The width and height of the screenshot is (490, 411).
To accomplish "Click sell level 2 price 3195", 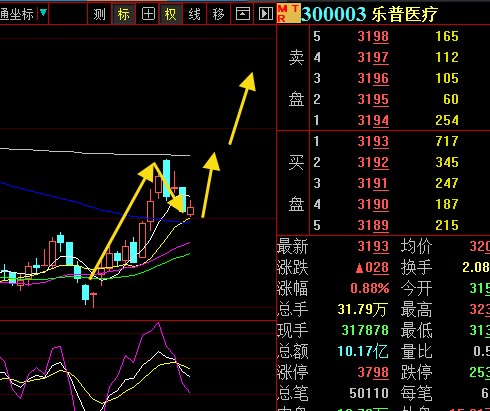I will (373, 99).
